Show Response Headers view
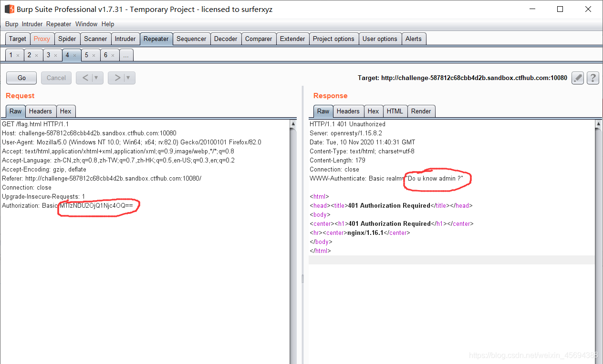This screenshot has height=364, width=603. pos(348,111)
